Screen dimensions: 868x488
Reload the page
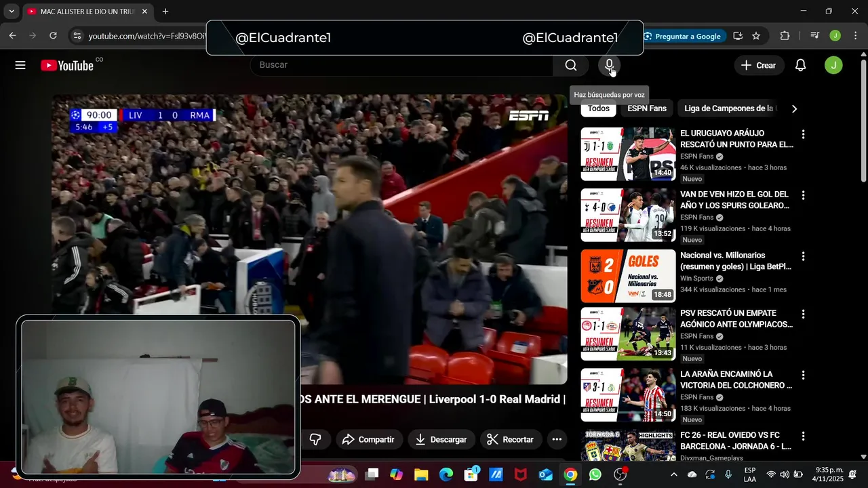tap(53, 36)
